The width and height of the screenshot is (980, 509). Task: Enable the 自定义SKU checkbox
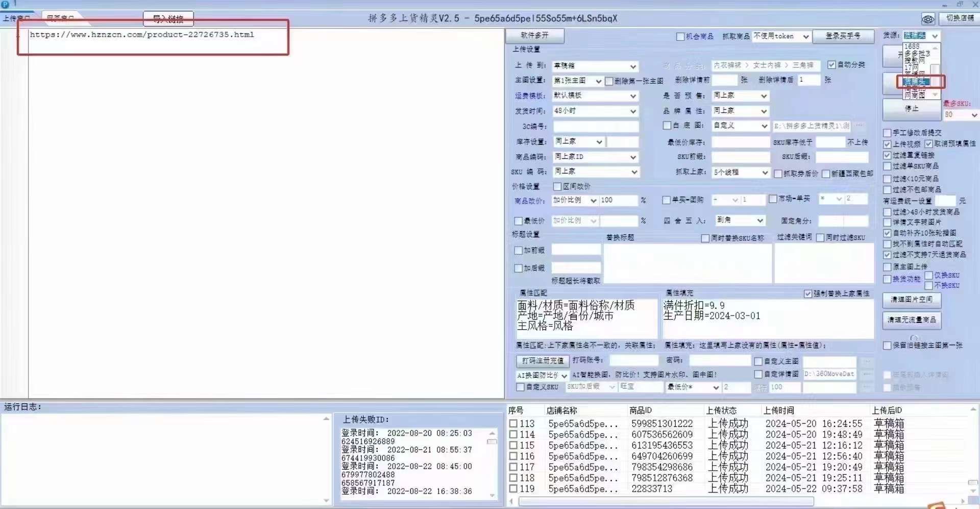(521, 387)
